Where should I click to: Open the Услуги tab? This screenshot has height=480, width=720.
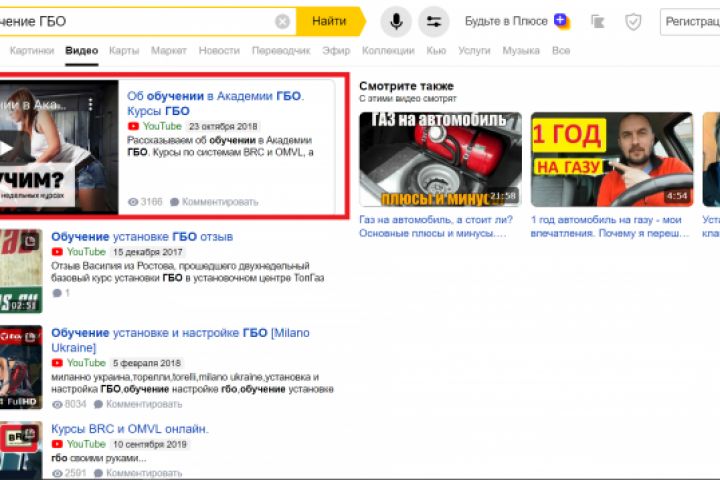[x=474, y=51]
